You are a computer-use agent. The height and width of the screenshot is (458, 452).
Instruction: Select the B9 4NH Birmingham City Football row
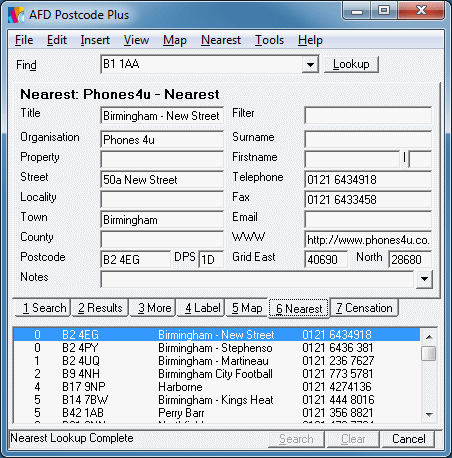pyautogui.click(x=217, y=374)
